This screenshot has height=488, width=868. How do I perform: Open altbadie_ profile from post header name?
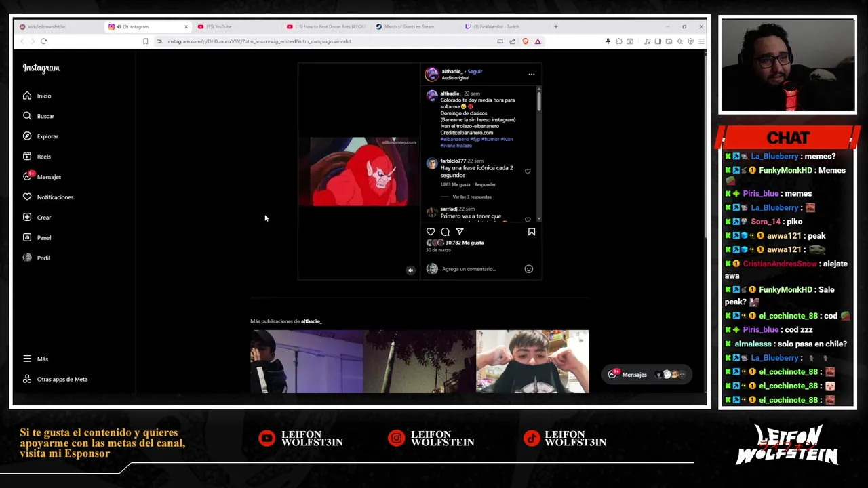click(x=452, y=71)
